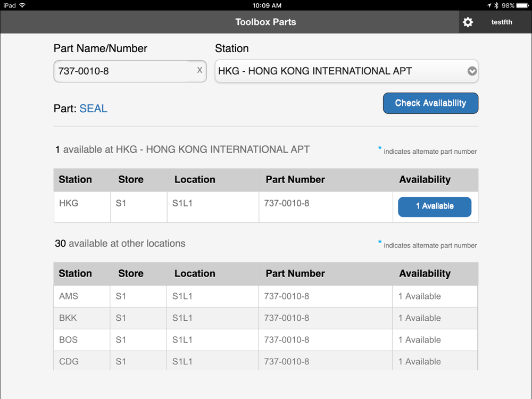Click 1 Available in AMS row
The height and width of the screenshot is (399, 532).
point(419,296)
